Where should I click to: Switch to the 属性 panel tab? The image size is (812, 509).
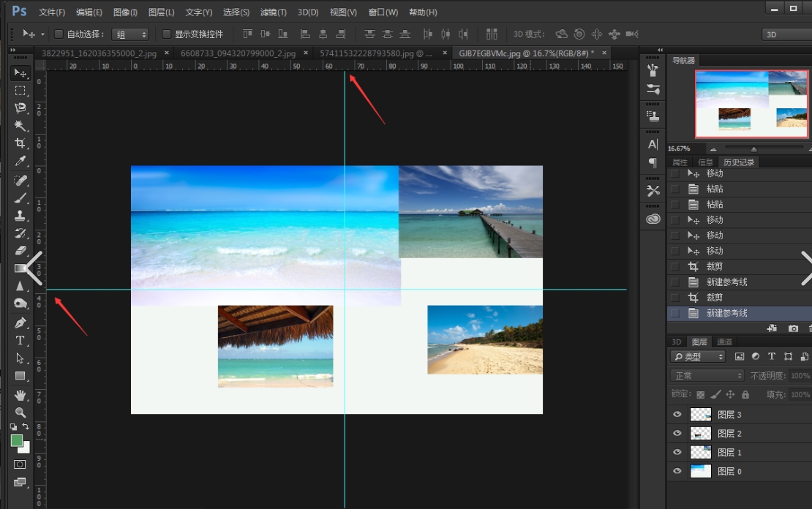click(x=680, y=162)
